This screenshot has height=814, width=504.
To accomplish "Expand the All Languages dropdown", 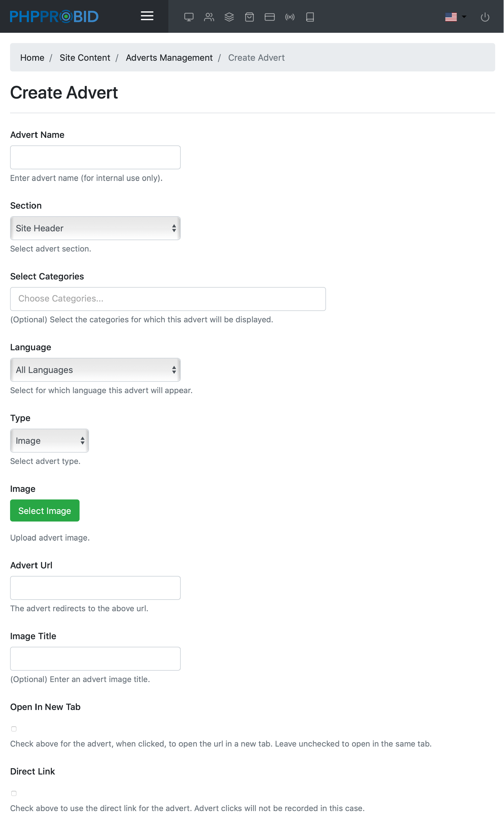I will (95, 370).
